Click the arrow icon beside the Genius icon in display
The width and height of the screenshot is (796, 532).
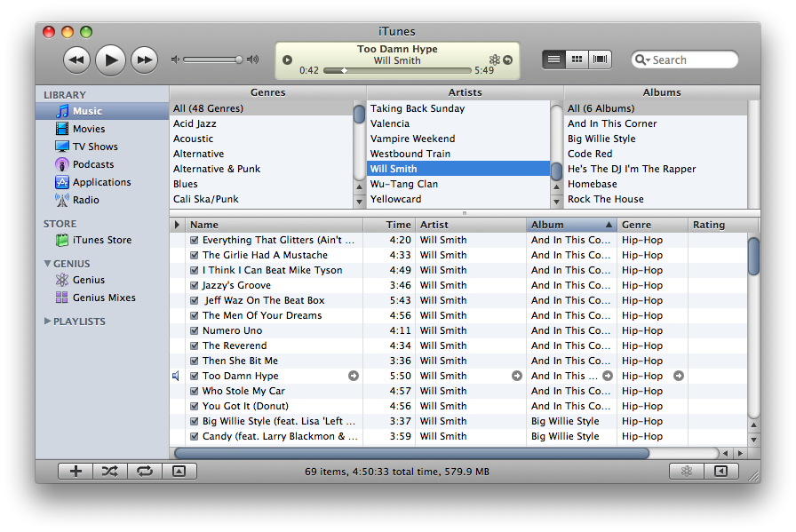(x=507, y=60)
